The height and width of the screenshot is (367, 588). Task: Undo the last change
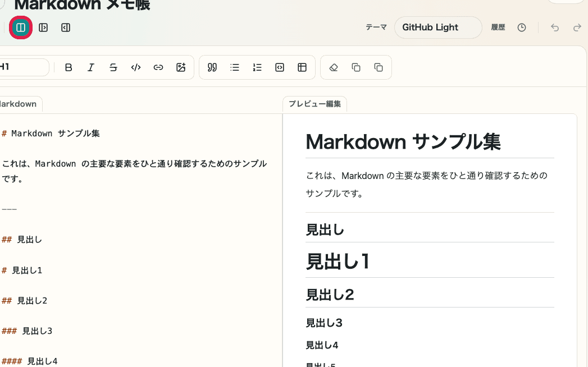[554, 27]
